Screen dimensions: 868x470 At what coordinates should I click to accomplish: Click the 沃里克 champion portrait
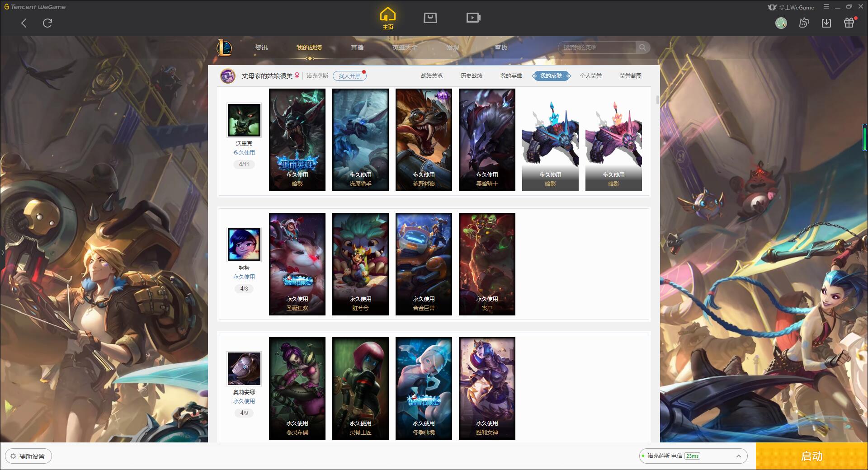tap(244, 120)
